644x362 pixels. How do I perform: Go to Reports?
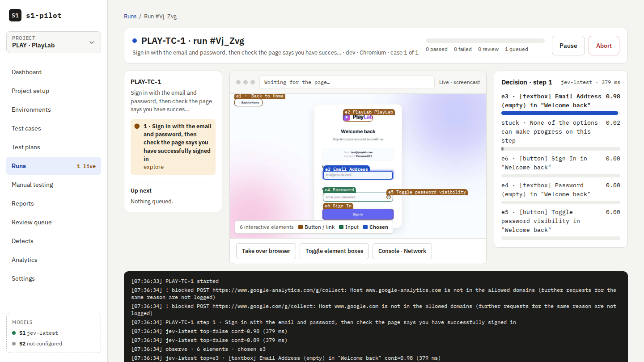[x=54, y=203]
